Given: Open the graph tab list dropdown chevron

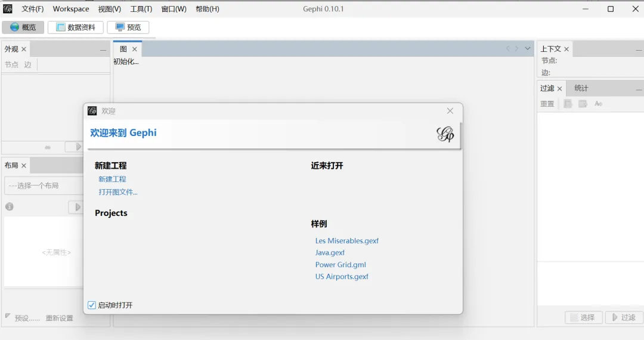Looking at the screenshot, I should (528, 48).
